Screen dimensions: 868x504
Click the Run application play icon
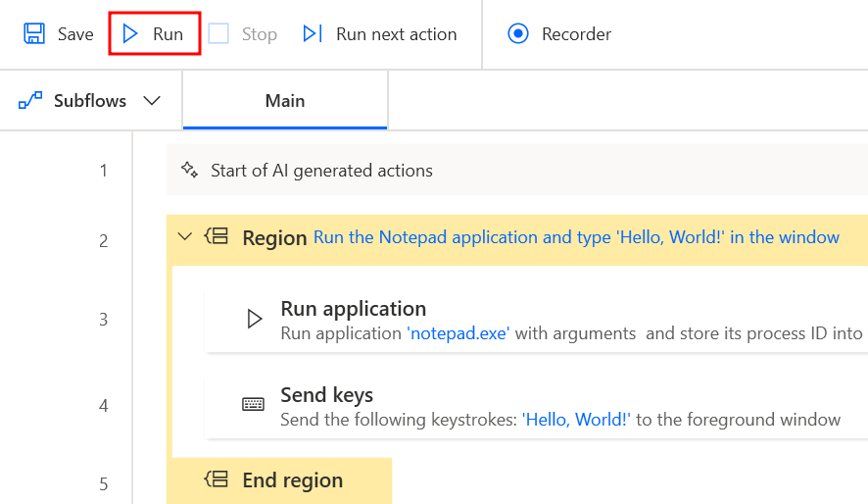254,319
